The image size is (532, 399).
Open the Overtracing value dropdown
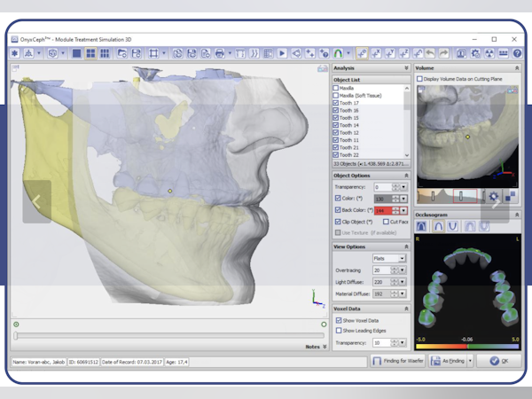[403, 270]
